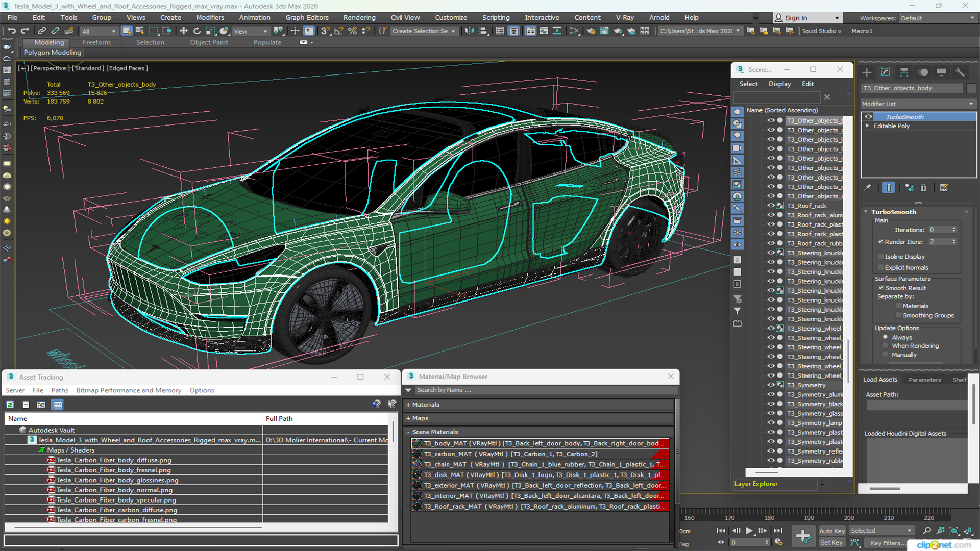980x551 pixels.
Task: Open the Graph Editors menu
Action: click(307, 17)
